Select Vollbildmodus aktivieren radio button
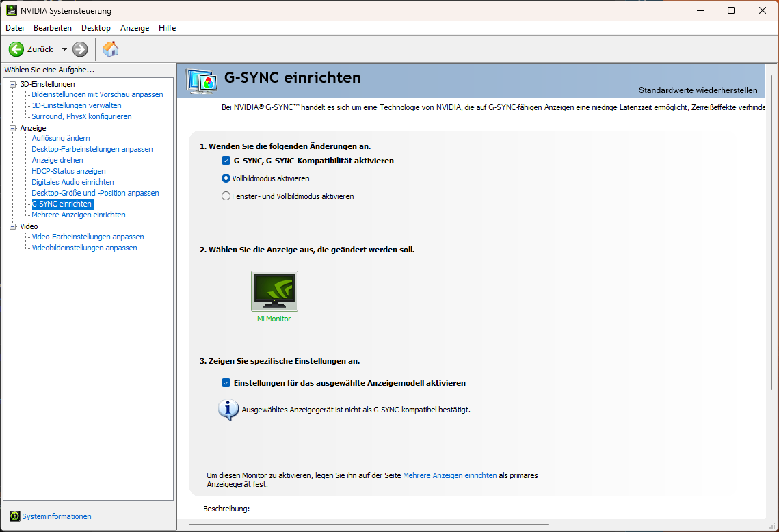The image size is (779, 532). pos(226,178)
